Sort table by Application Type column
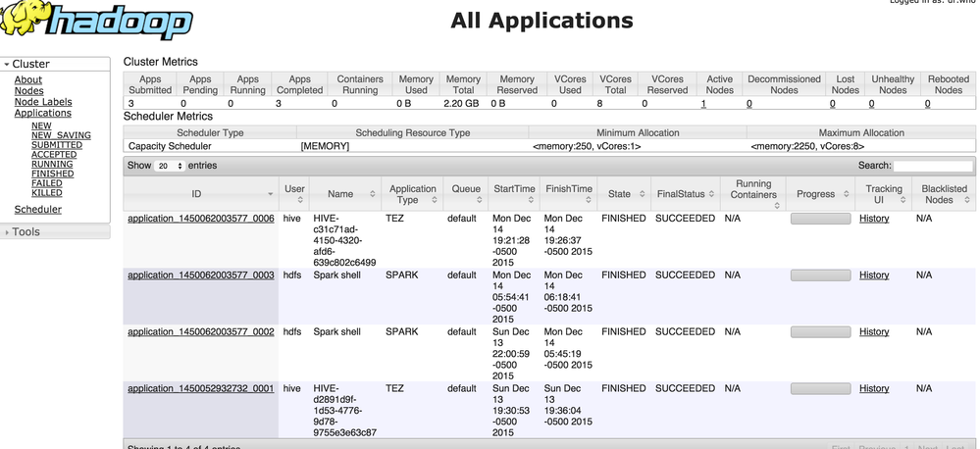This screenshot has width=980, height=449. click(412, 194)
